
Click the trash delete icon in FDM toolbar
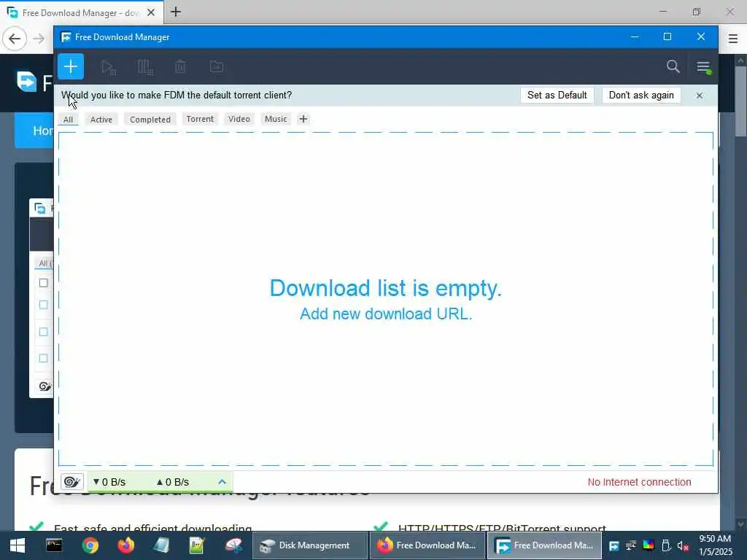point(181,66)
